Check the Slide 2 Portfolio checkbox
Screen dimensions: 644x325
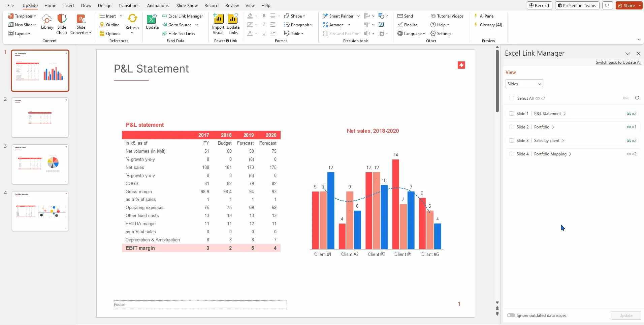pyautogui.click(x=512, y=127)
